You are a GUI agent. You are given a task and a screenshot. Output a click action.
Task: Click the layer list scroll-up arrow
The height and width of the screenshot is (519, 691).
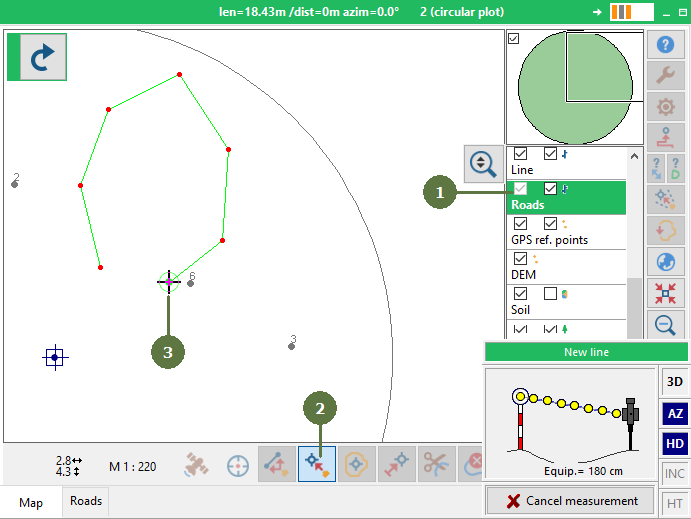pyautogui.click(x=634, y=156)
